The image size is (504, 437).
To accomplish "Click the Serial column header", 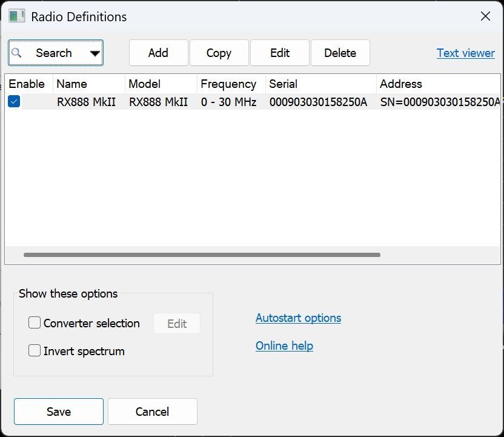I will (283, 84).
